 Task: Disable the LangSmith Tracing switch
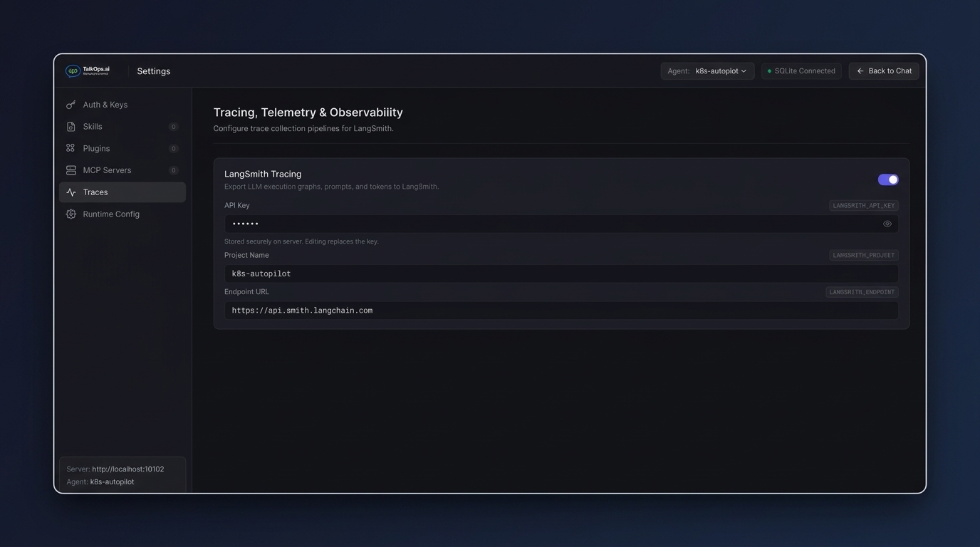888,179
